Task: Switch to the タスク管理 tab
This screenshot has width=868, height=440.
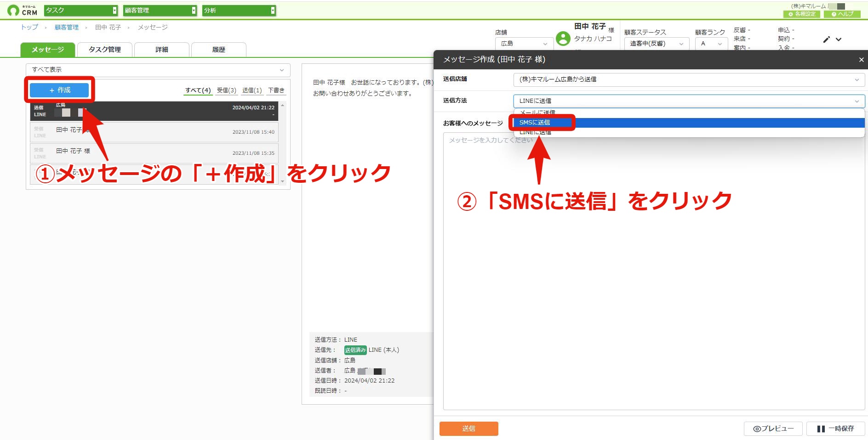Action: click(105, 50)
